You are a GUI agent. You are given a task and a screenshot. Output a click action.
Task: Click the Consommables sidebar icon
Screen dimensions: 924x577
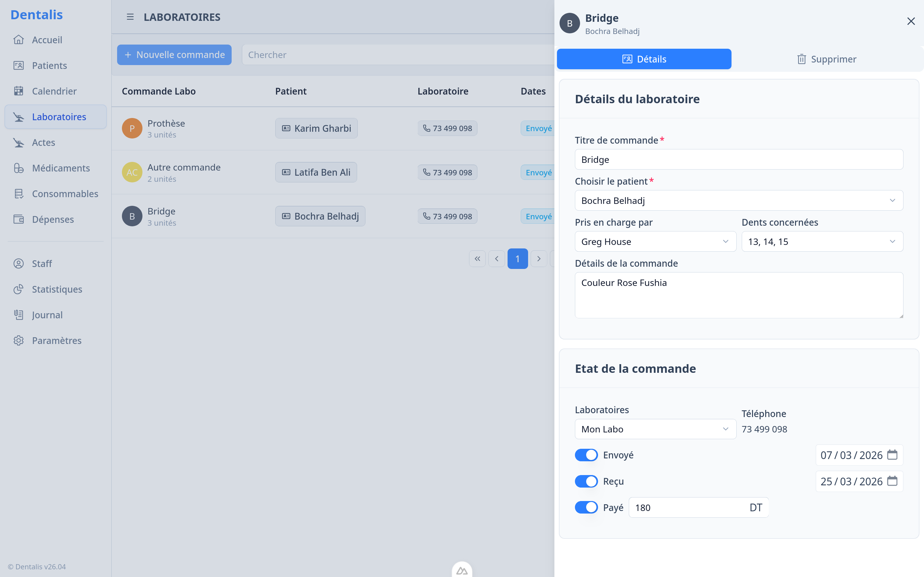19,194
